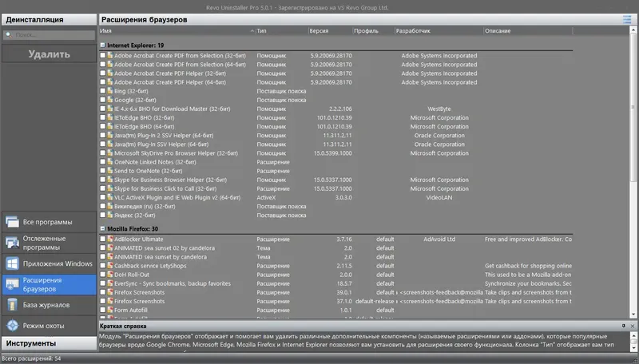Click the VideoLAN developer cell

(x=439, y=197)
